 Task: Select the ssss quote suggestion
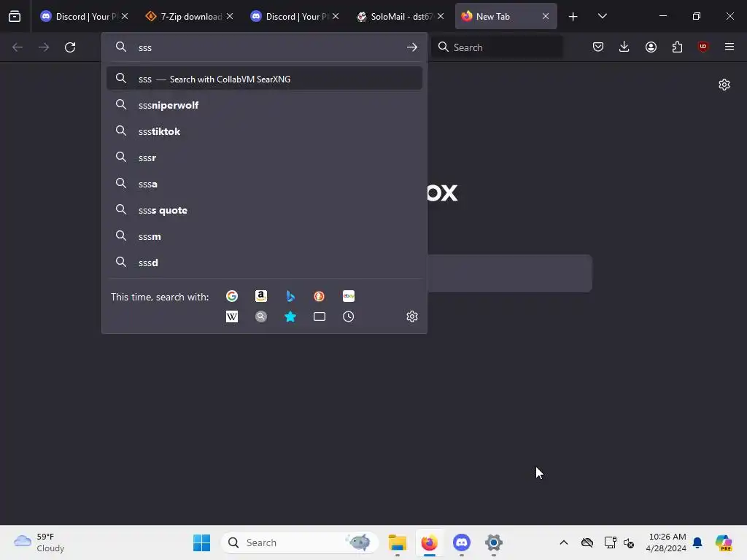[x=264, y=210]
